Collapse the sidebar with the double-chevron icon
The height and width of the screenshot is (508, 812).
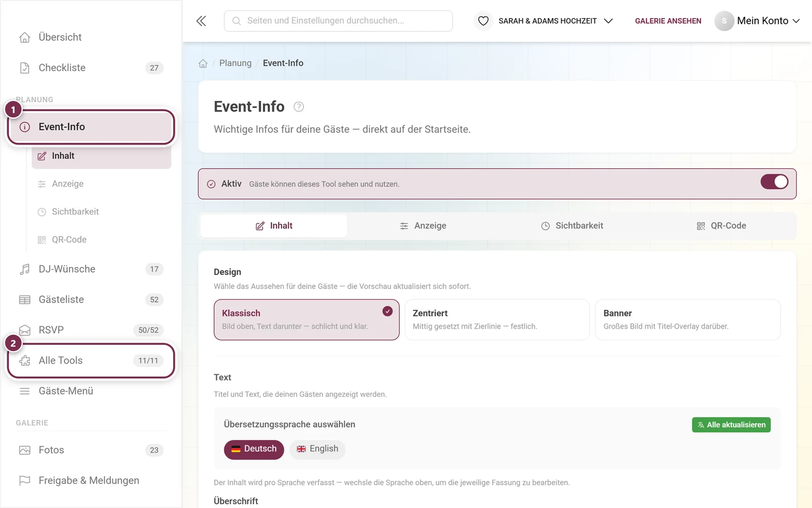pos(201,21)
